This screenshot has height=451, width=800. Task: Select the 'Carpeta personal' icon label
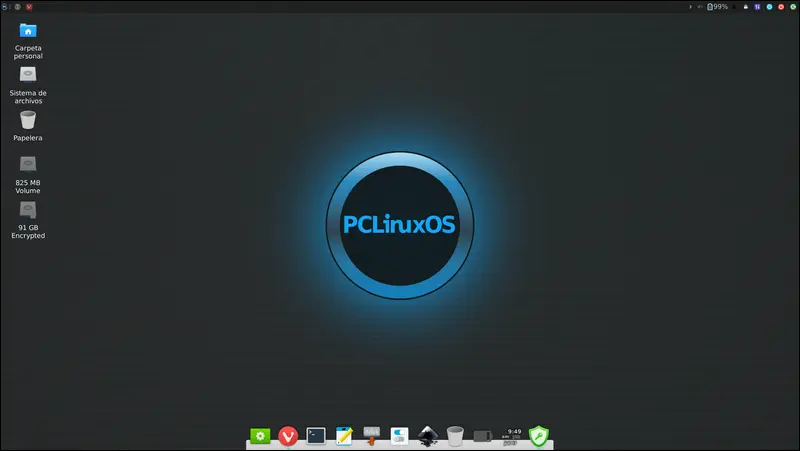click(28, 52)
